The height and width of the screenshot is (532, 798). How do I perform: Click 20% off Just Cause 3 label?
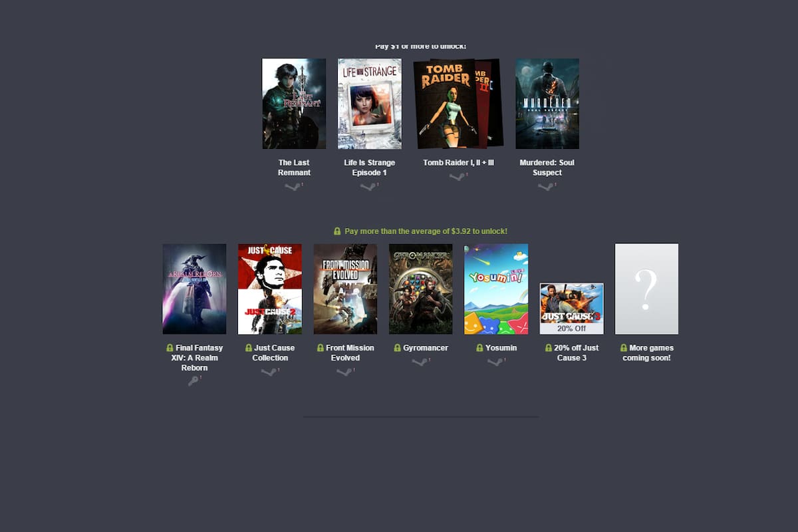pyautogui.click(x=576, y=352)
